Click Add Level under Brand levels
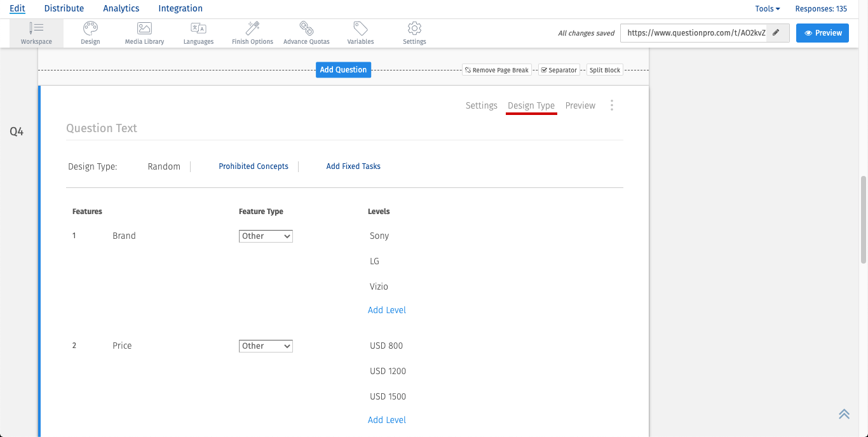The image size is (868, 437). tap(386, 310)
